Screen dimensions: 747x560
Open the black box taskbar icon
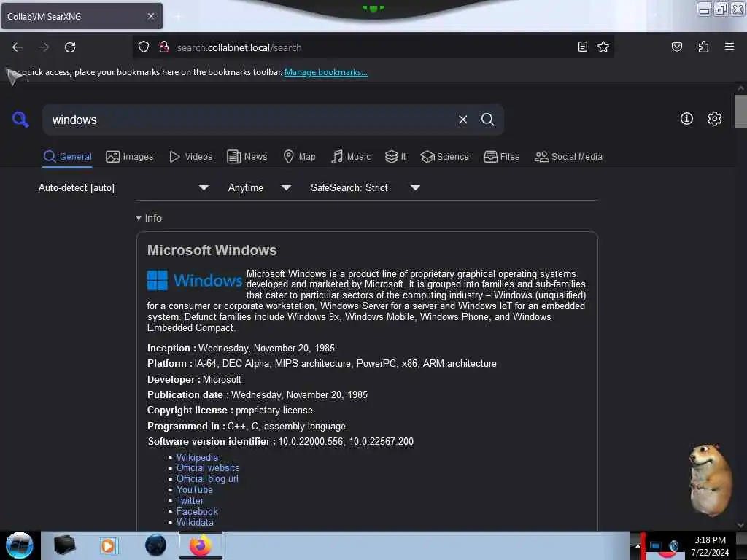(64, 545)
